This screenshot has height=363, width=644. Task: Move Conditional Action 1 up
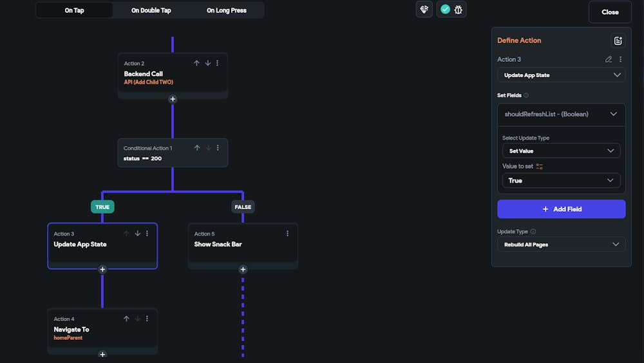coord(196,147)
